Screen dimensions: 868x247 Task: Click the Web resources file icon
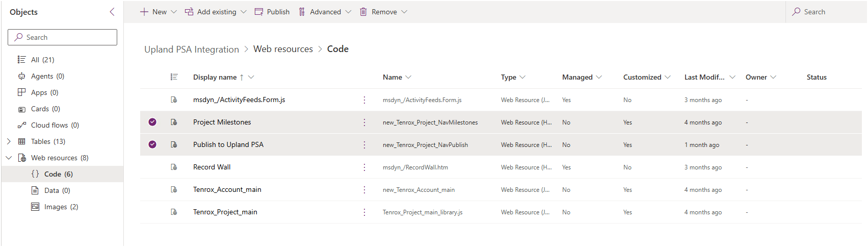coord(22,158)
